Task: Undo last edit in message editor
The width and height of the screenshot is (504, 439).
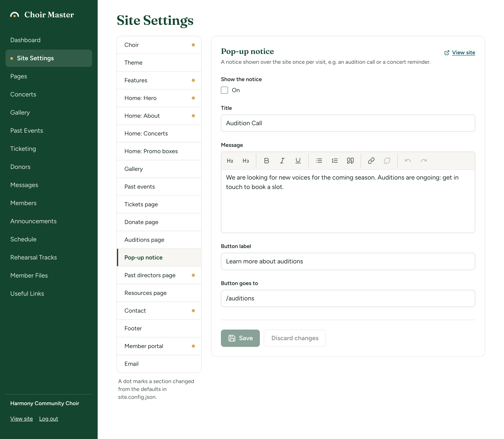Action: click(408, 161)
